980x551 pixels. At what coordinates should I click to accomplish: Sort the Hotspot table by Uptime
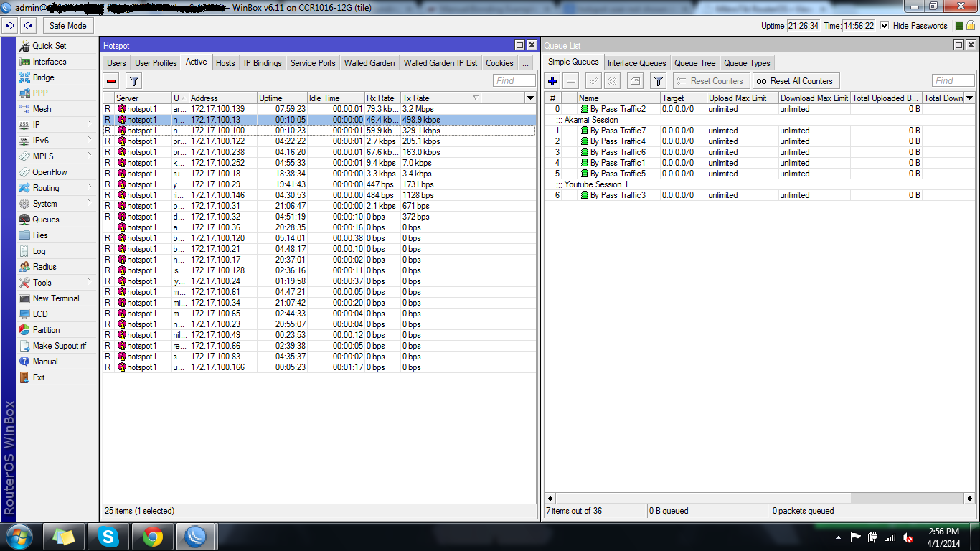(x=282, y=98)
